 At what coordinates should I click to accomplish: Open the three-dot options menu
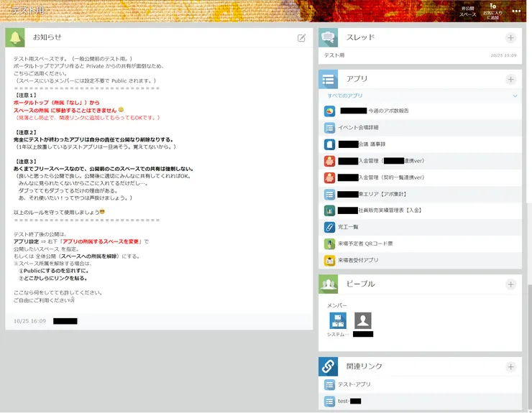point(516,11)
